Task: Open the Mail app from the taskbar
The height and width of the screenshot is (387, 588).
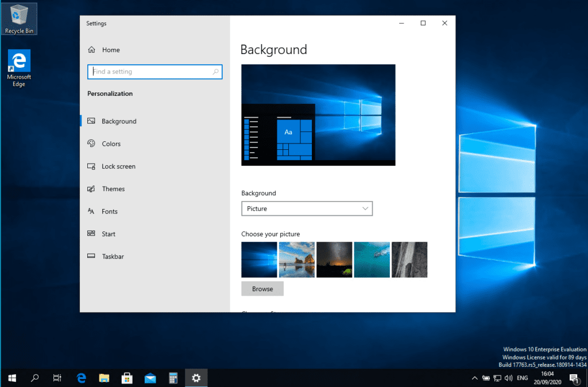Action: [150, 378]
